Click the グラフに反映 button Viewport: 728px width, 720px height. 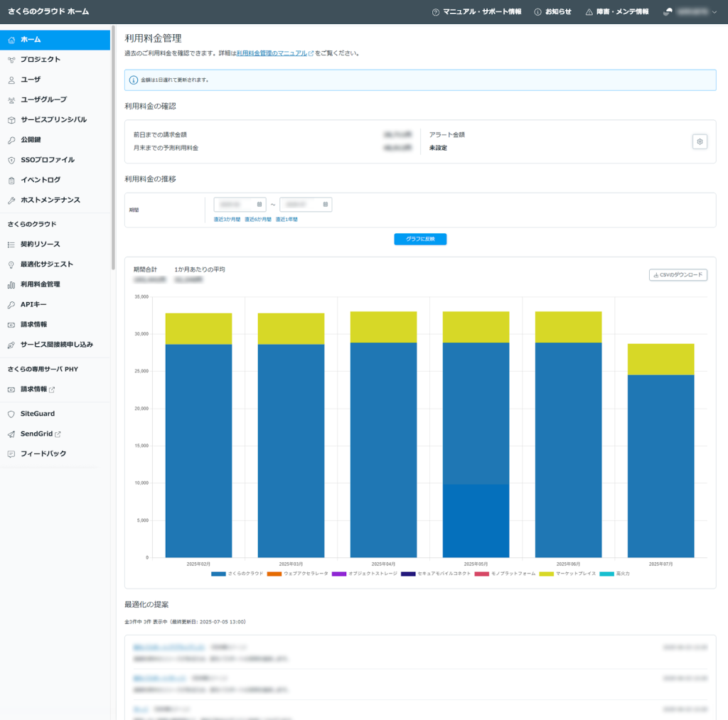[x=420, y=239]
